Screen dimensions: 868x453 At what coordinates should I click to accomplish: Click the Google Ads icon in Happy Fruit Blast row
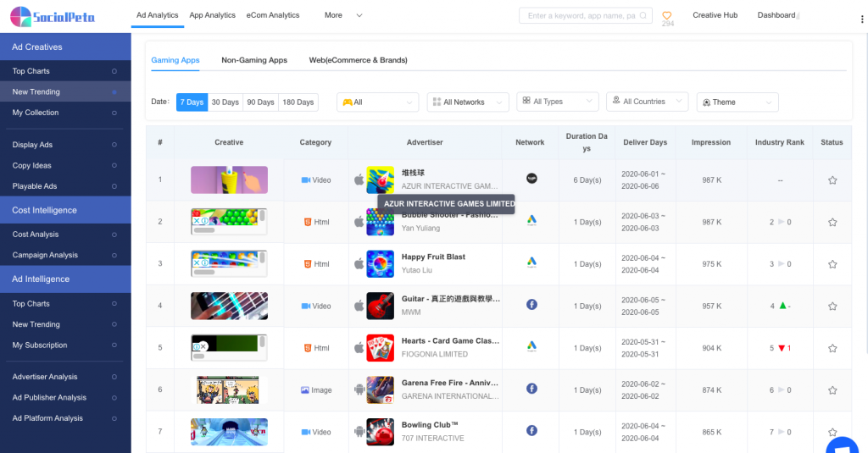pos(531,262)
